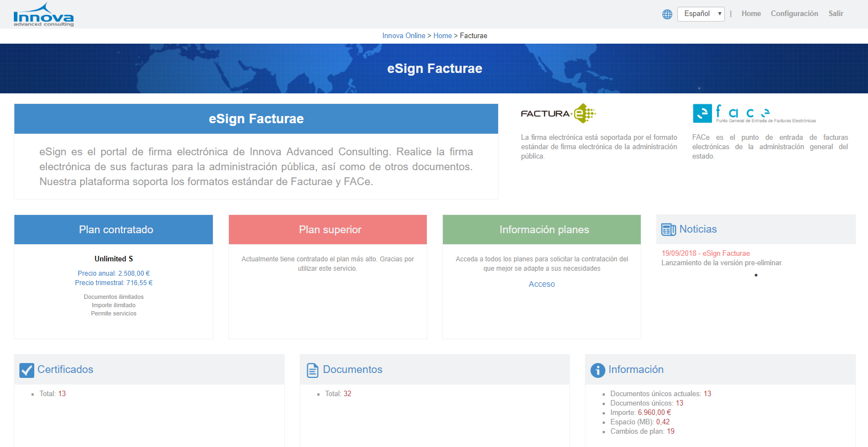Click the Innova advanced consulting logo
Viewport: 868px width, 447px height.
(43, 15)
